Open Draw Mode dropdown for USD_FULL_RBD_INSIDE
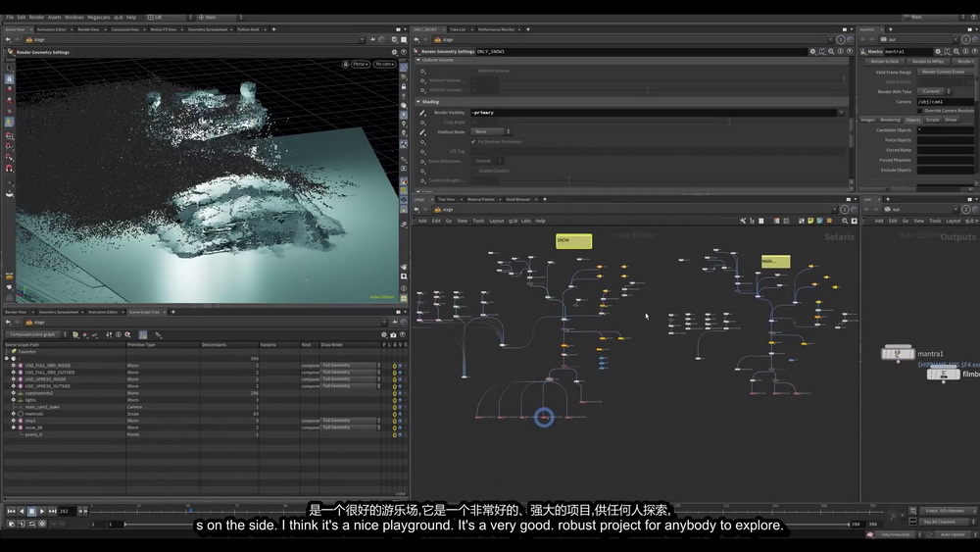Image resolution: width=980 pixels, height=552 pixels. pyautogui.click(x=351, y=365)
